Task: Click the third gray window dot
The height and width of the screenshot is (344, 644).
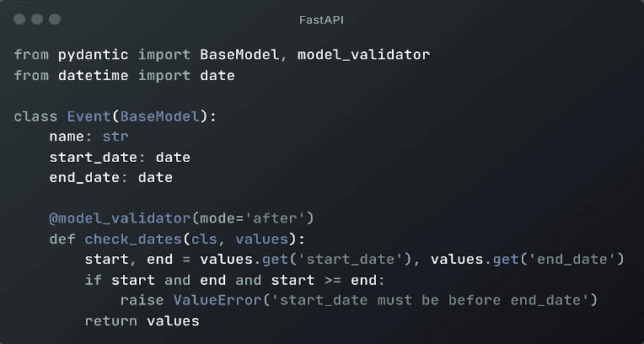Action: click(x=55, y=19)
